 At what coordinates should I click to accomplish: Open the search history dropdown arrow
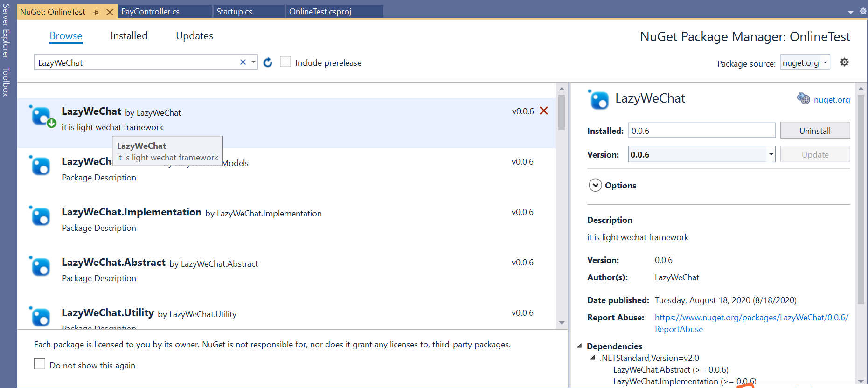pyautogui.click(x=253, y=62)
